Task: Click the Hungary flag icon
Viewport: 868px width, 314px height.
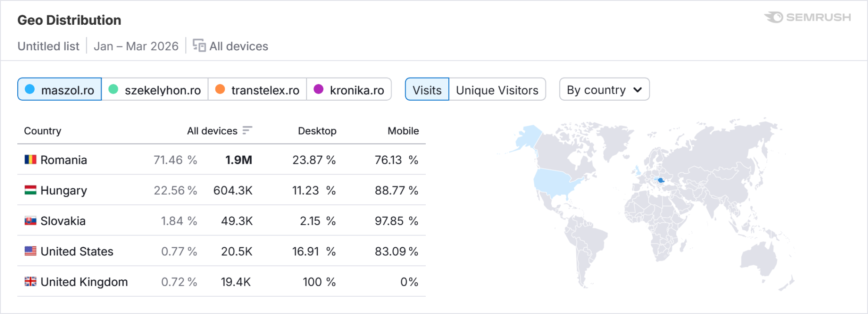Action: [x=30, y=190]
